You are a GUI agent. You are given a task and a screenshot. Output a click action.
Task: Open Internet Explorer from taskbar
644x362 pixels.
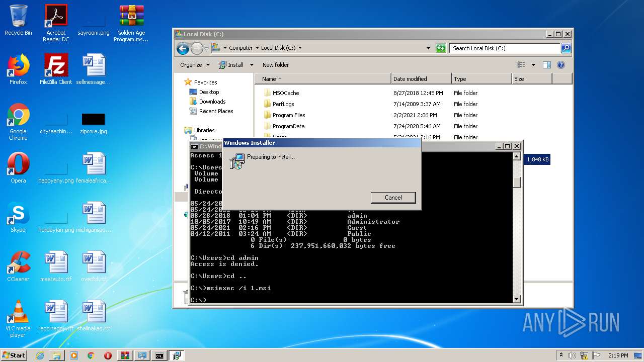[40, 355]
